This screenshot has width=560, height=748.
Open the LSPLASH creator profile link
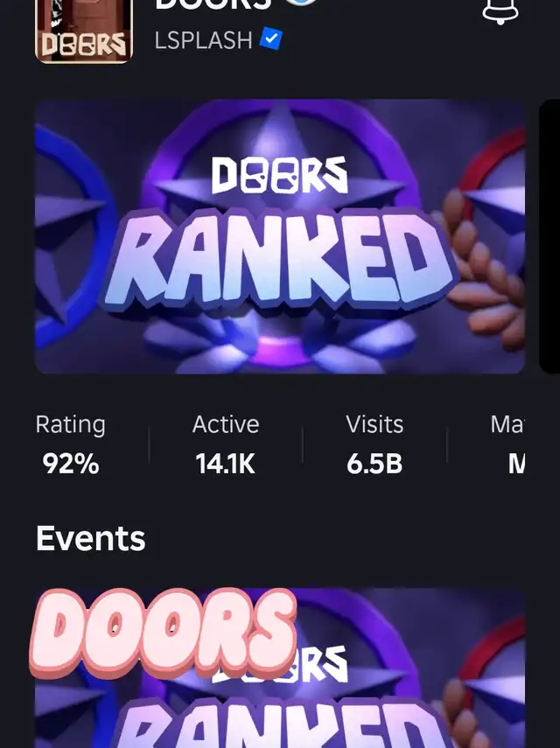point(203,39)
